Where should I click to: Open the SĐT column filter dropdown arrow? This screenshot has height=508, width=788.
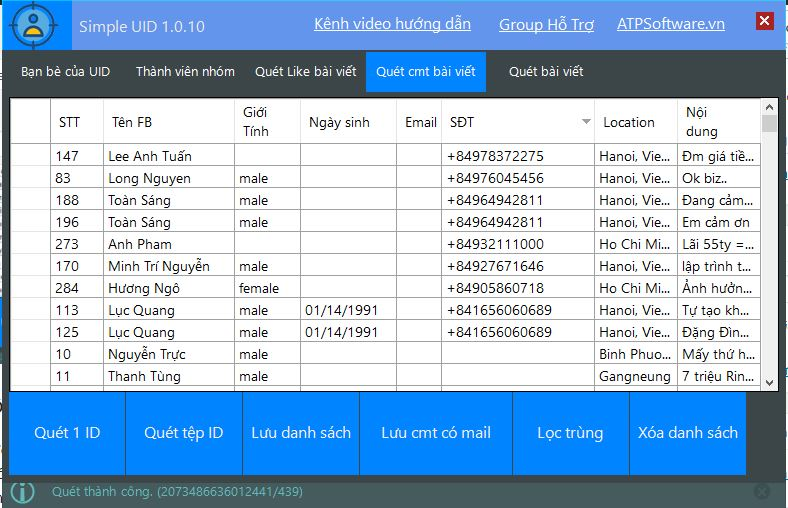pos(586,122)
